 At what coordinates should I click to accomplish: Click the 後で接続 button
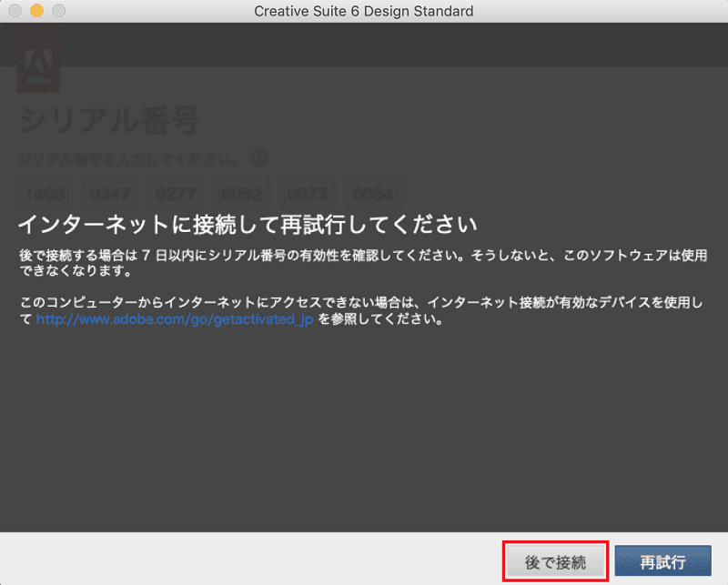[x=555, y=561]
